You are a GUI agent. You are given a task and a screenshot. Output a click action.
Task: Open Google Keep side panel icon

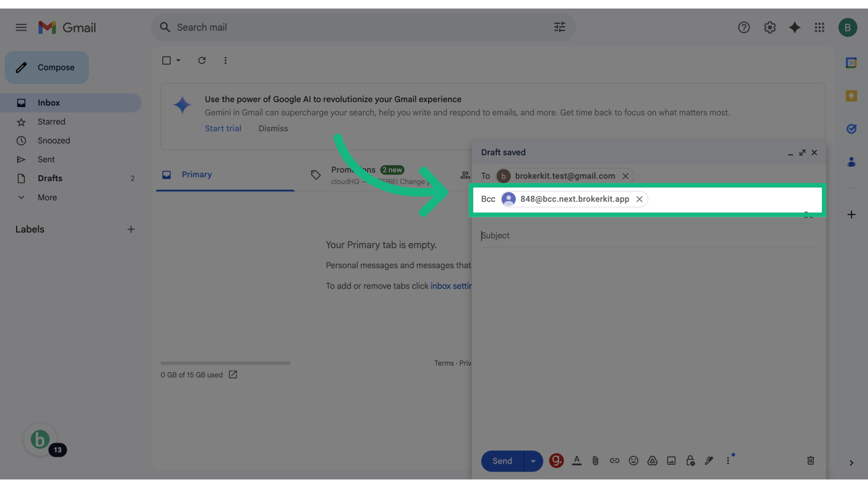coord(851,96)
